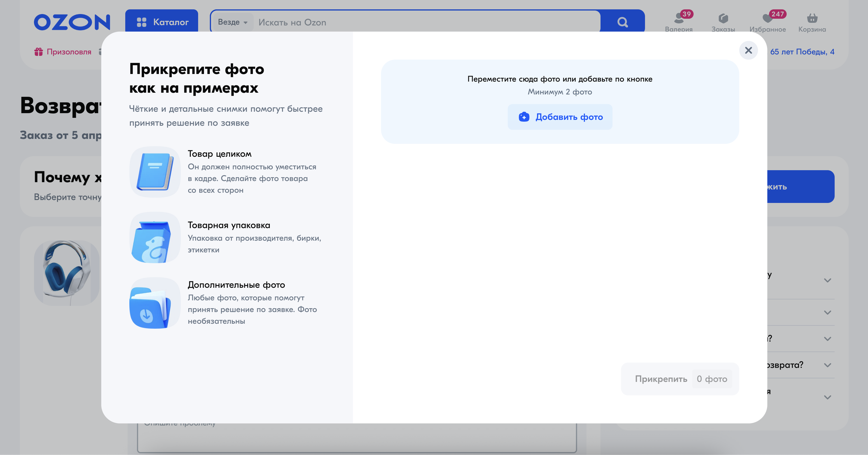
Task: Open the Ozon logo home link
Action: (x=72, y=22)
